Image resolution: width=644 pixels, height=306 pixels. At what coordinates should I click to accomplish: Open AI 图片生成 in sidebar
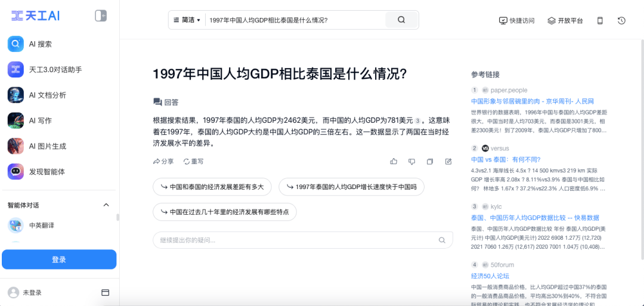[48, 146]
